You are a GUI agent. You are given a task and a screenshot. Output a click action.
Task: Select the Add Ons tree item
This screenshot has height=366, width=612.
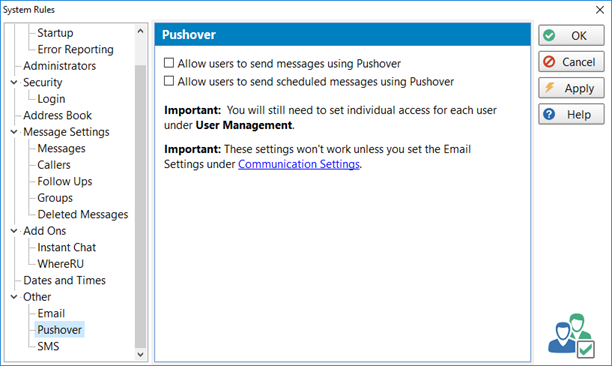point(44,231)
